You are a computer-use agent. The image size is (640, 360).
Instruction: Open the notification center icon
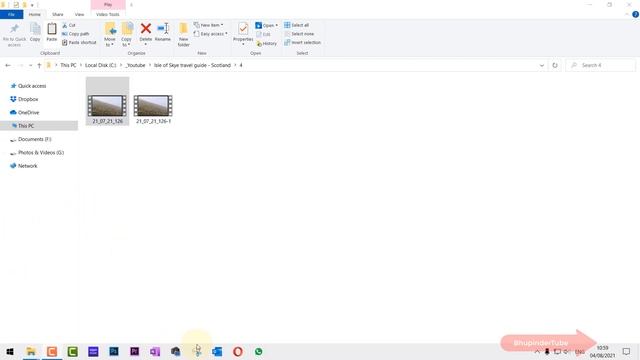pos(626,351)
